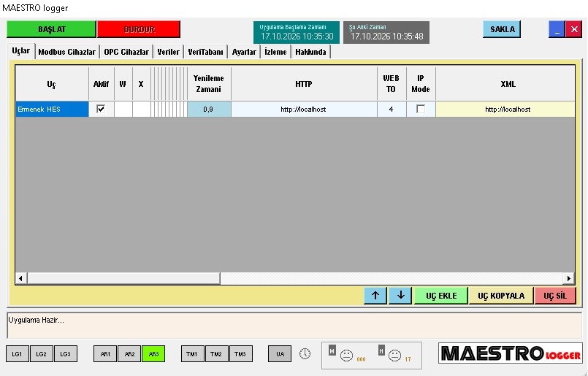Open the Ayarlar tab
The image size is (588, 376).
244,52
